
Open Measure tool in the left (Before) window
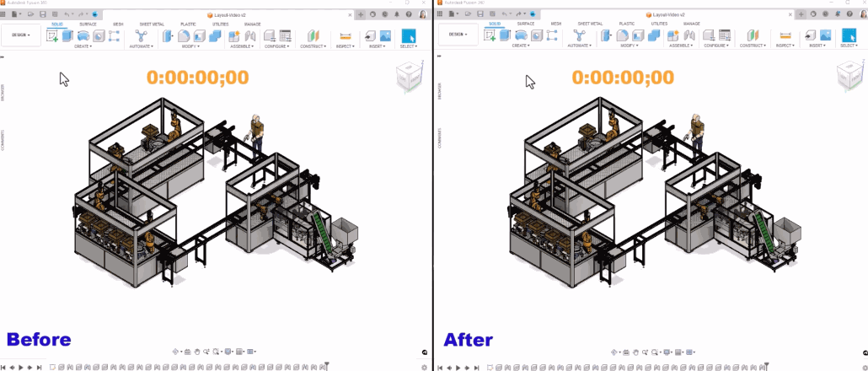coord(346,36)
